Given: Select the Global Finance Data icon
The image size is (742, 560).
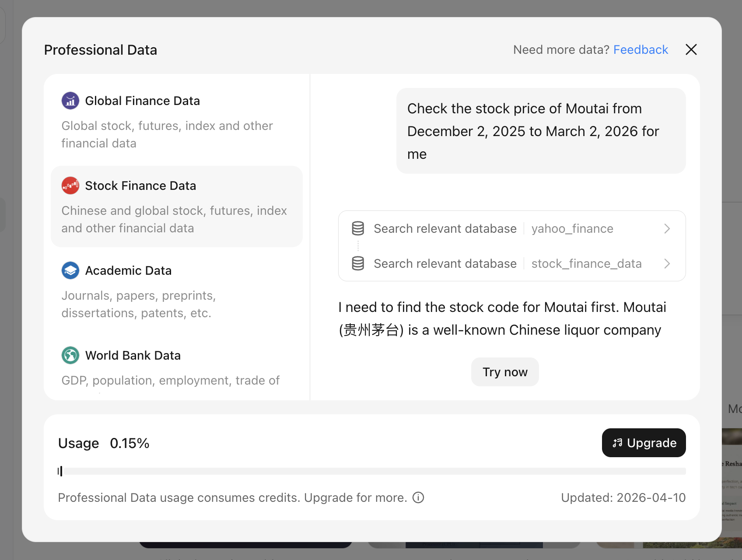Looking at the screenshot, I should (70, 101).
